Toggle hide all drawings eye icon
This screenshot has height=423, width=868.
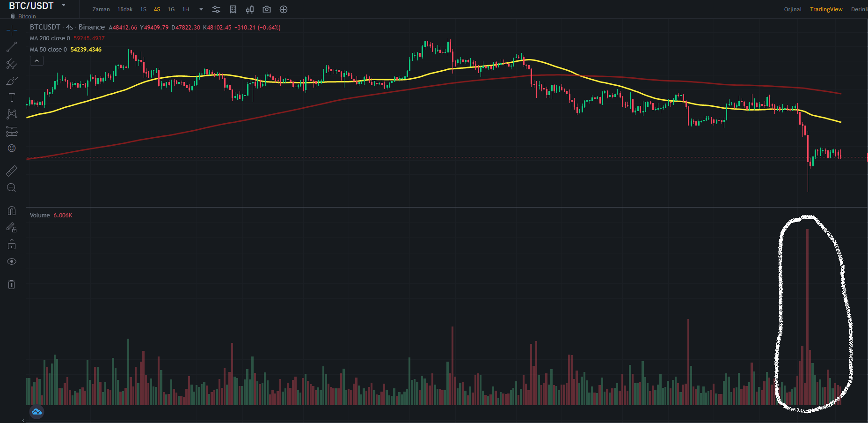tap(12, 261)
